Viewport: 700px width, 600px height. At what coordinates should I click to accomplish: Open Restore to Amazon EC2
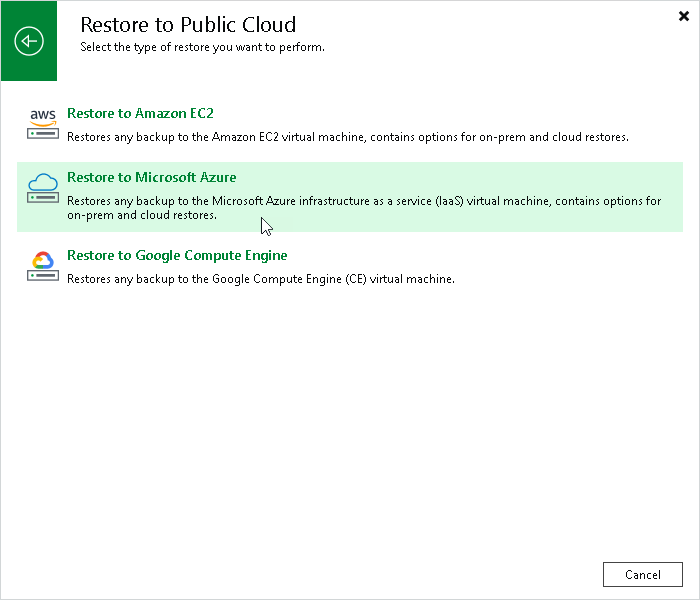[x=140, y=113]
